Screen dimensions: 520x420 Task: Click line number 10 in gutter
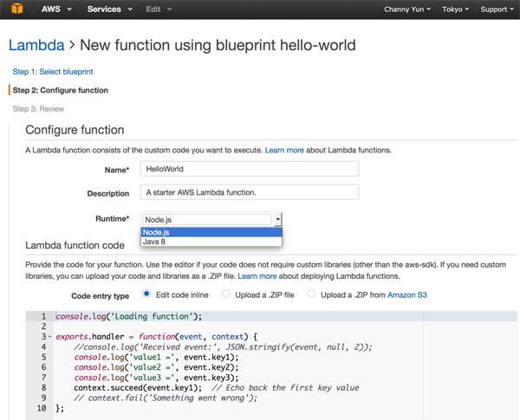(x=42, y=408)
